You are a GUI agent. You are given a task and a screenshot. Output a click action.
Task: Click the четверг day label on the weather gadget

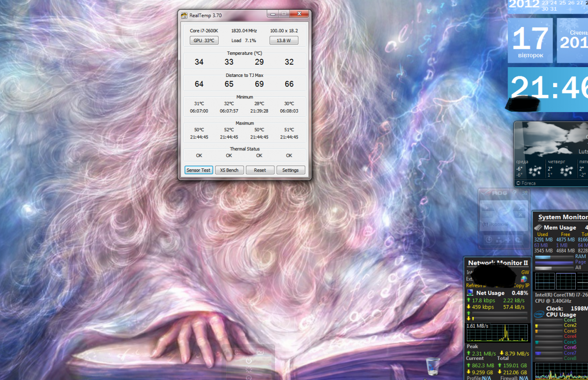(x=557, y=162)
